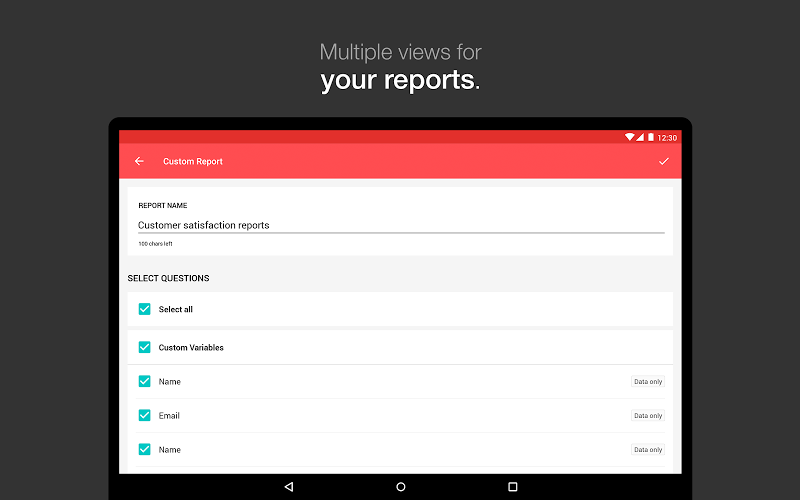Image resolution: width=800 pixels, height=500 pixels.
Task: Tap the battery status icon
Action: pyautogui.click(x=651, y=137)
